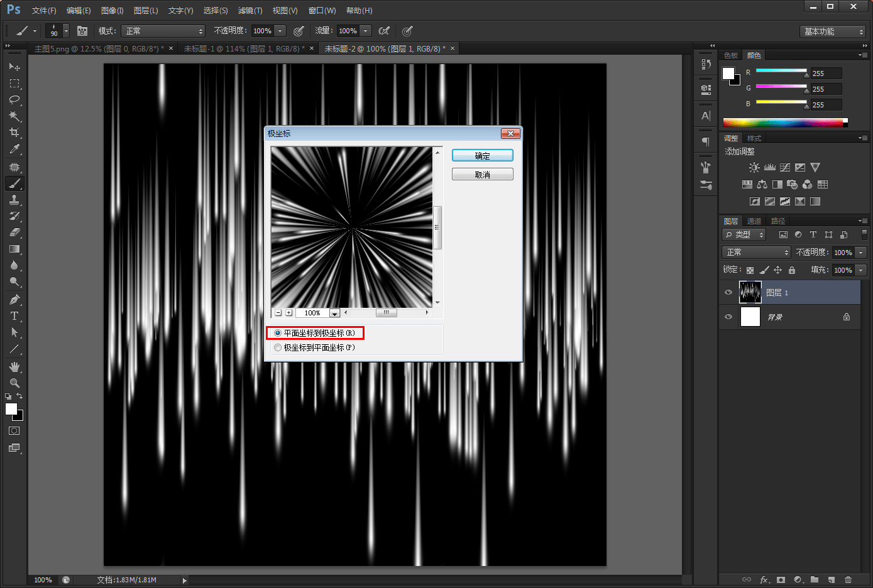Viewport: 873px width, 588px height.
Task: Select the Zoom tool
Action: (x=14, y=383)
